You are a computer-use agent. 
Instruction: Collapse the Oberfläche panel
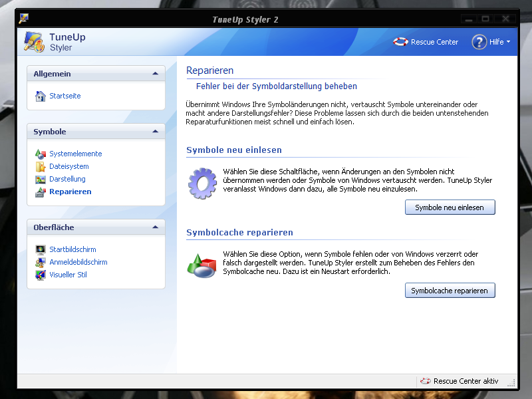(x=156, y=227)
